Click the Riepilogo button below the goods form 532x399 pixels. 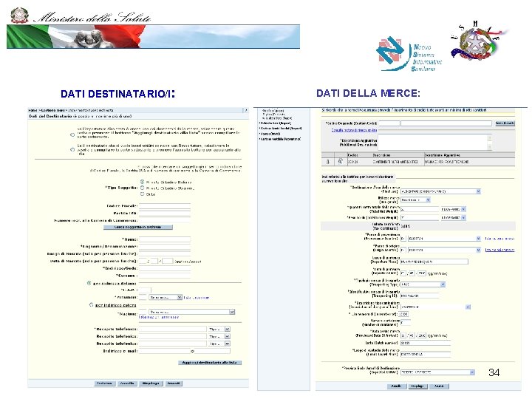(417, 386)
